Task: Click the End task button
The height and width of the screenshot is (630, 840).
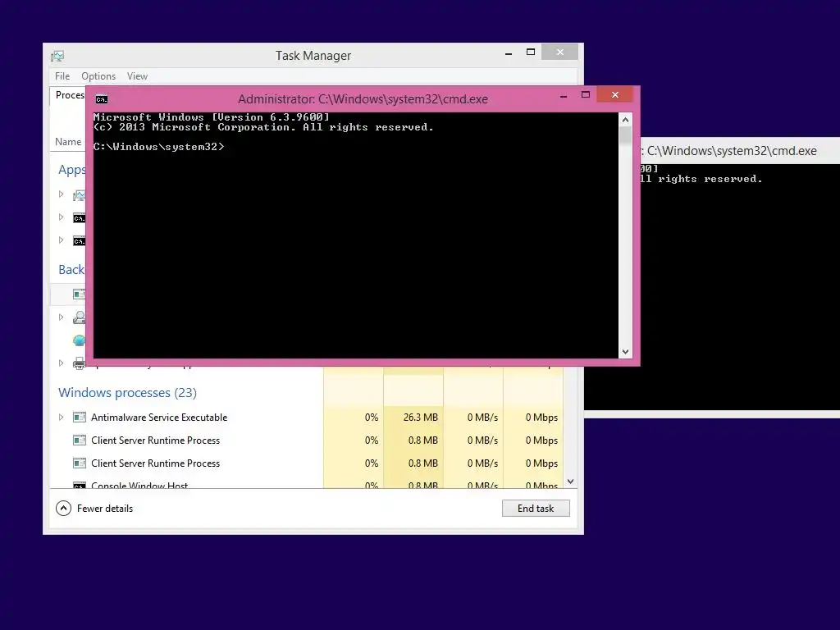Action: [536, 509]
